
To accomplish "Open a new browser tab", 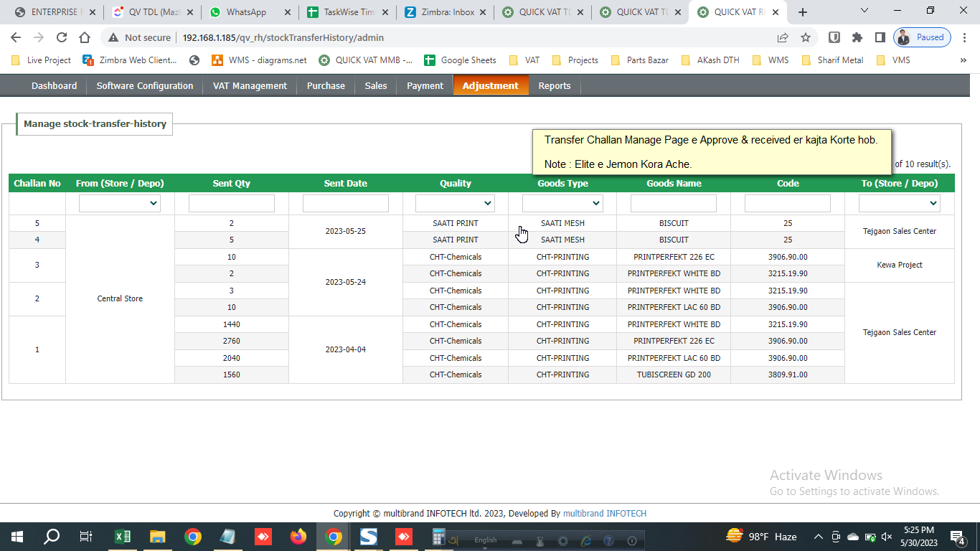I will (803, 12).
